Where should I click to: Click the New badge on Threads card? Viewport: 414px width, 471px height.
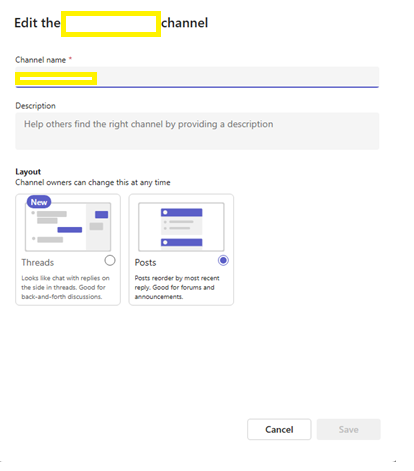coord(39,202)
